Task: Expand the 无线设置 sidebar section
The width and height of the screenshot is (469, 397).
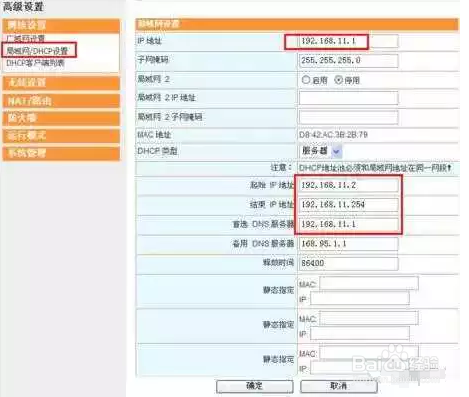Action: pyautogui.click(x=61, y=83)
